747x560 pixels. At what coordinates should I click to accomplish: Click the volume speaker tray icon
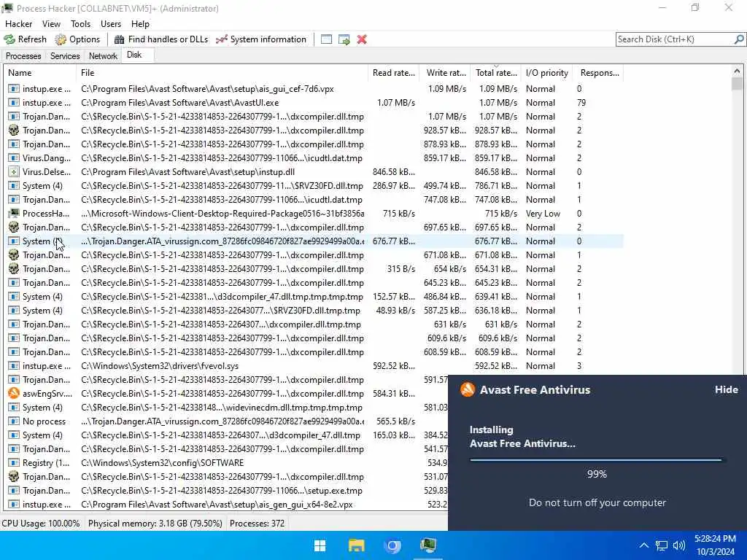[679, 545]
